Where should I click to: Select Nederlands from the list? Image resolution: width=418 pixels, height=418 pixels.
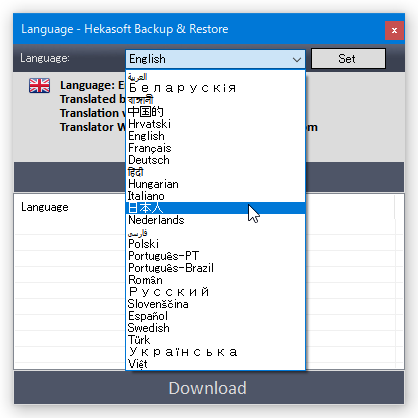pyautogui.click(x=215, y=220)
